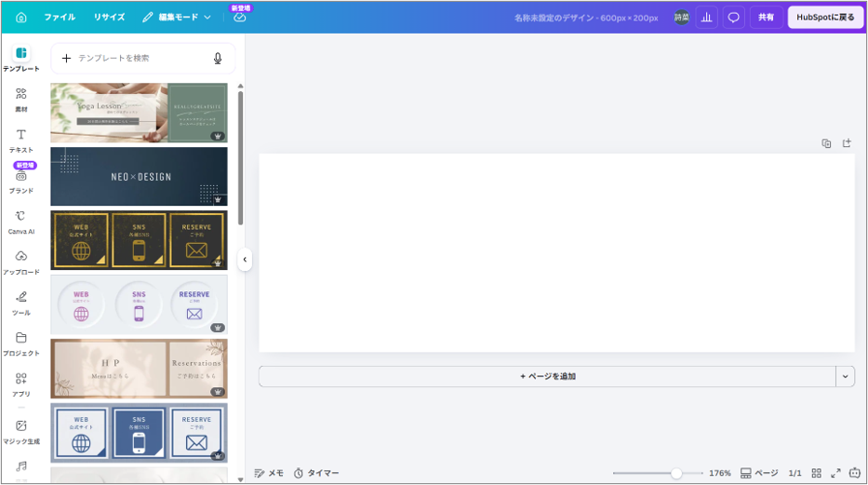
Task: Click the cloud save status icon
Action: click(240, 17)
